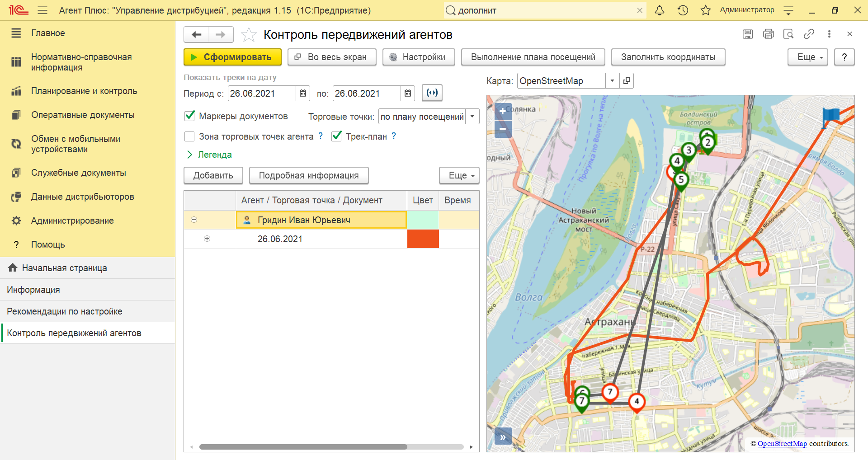Print report with printer icon
Viewport: 868px width, 460px height.
(x=768, y=34)
